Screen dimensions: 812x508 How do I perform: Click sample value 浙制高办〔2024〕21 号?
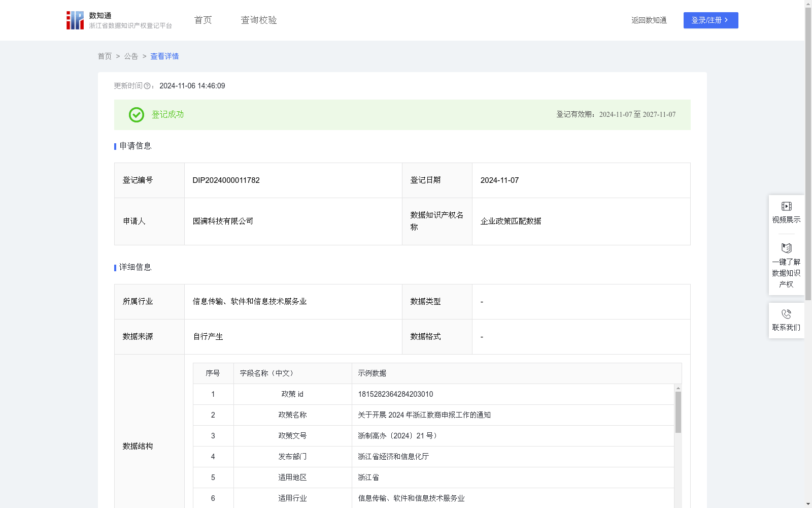(x=398, y=436)
